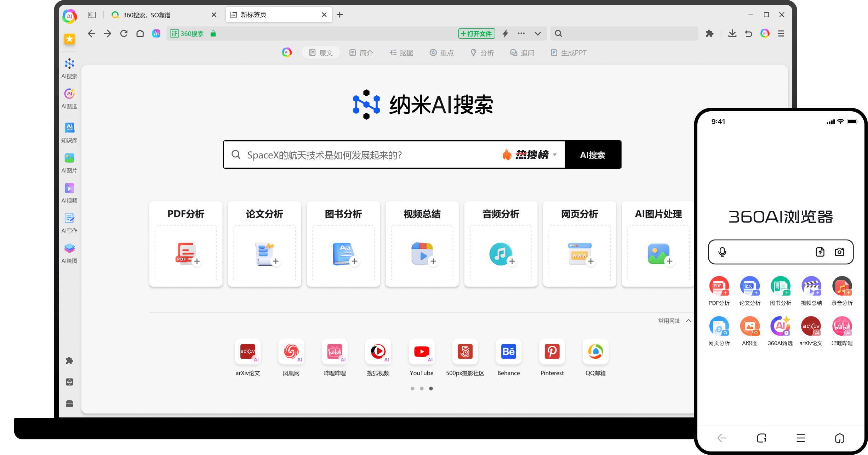The height and width of the screenshot is (455, 868).
Task: Click the lightning speed mode icon
Action: (x=505, y=34)
